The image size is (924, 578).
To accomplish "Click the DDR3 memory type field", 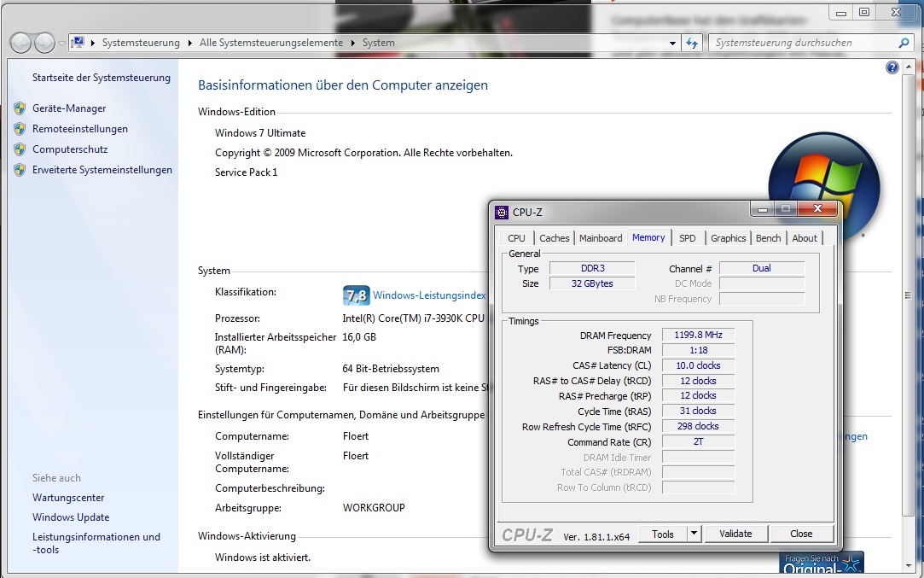I will click(592, 268).
